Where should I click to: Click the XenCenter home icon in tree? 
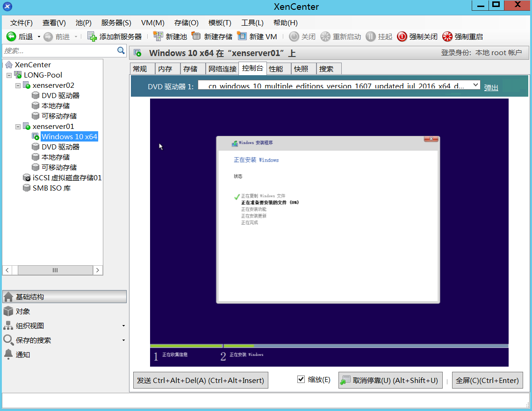9,65
